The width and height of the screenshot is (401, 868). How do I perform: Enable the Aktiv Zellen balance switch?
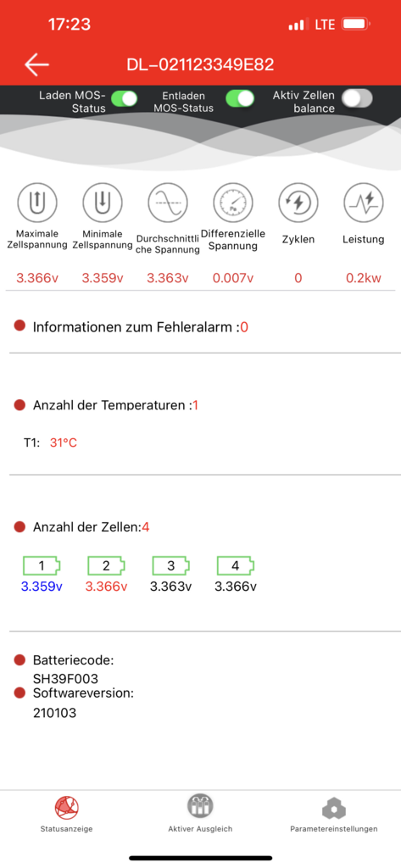coord(357,98)
